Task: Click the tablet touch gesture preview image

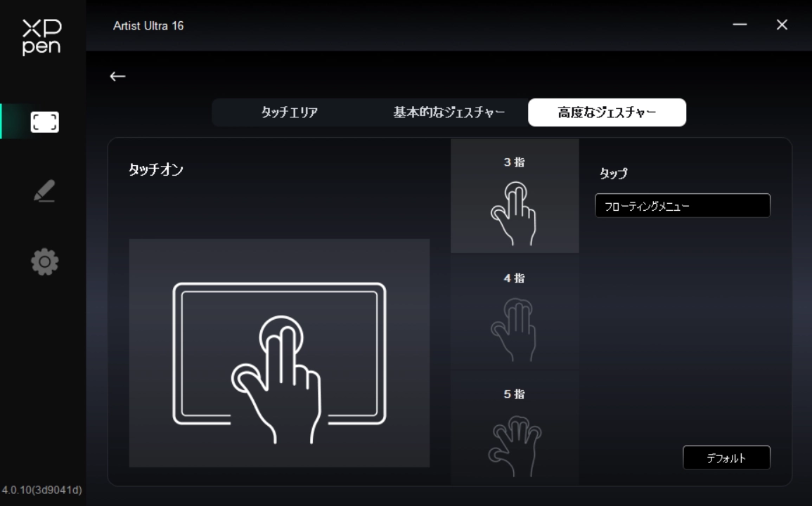Action: [279, 353]
